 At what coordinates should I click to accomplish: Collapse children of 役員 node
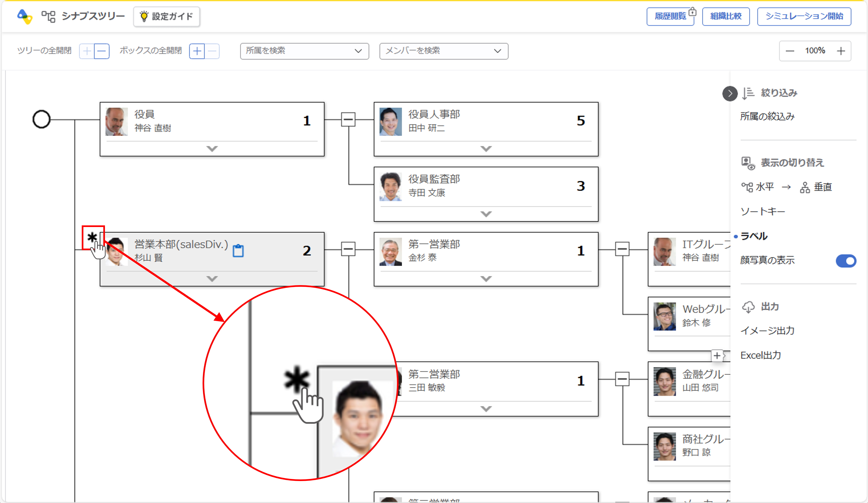point(348,120)
